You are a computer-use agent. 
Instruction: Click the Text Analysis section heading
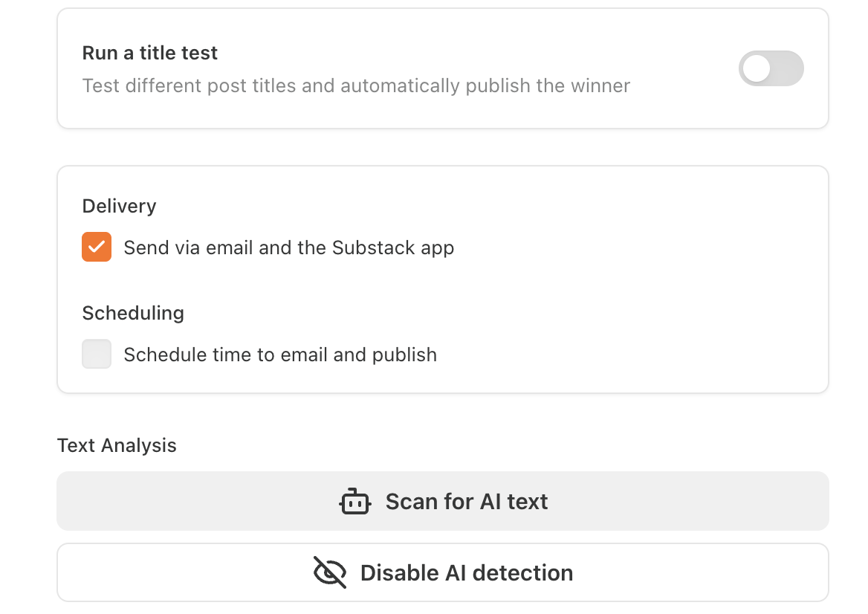[x=117, y=445]
